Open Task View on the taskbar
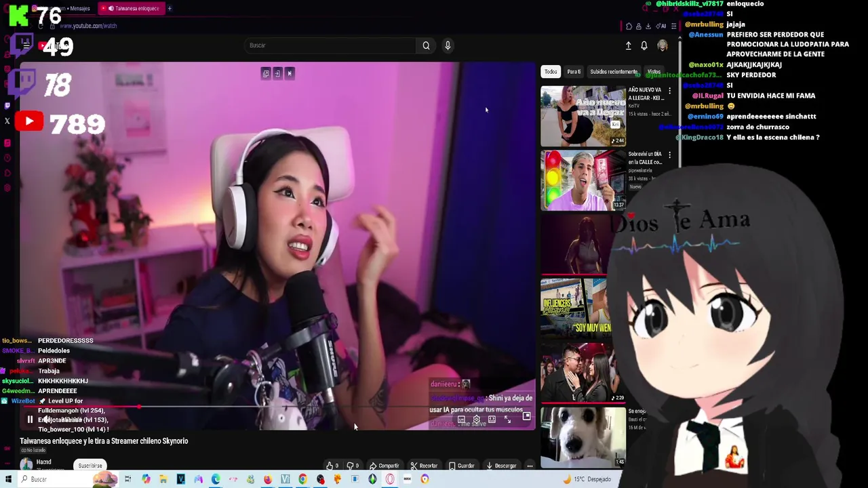Image resolution: width=868 pixels, height=488 pixels. (127, 479)
